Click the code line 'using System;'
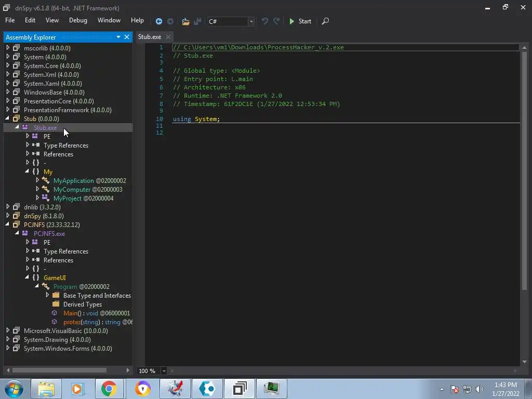The width and height of the screenshot is (532, 399). (x=196, y=119)
